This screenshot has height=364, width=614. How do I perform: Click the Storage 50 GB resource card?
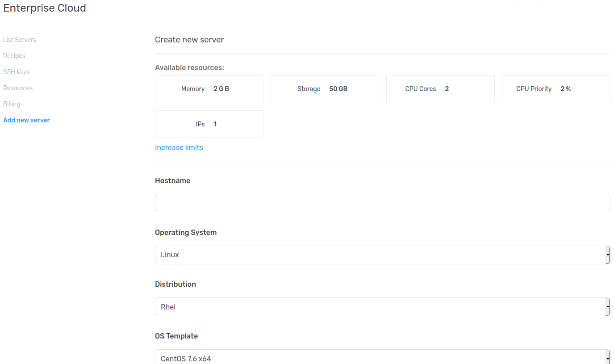click(x=325, y=89)
